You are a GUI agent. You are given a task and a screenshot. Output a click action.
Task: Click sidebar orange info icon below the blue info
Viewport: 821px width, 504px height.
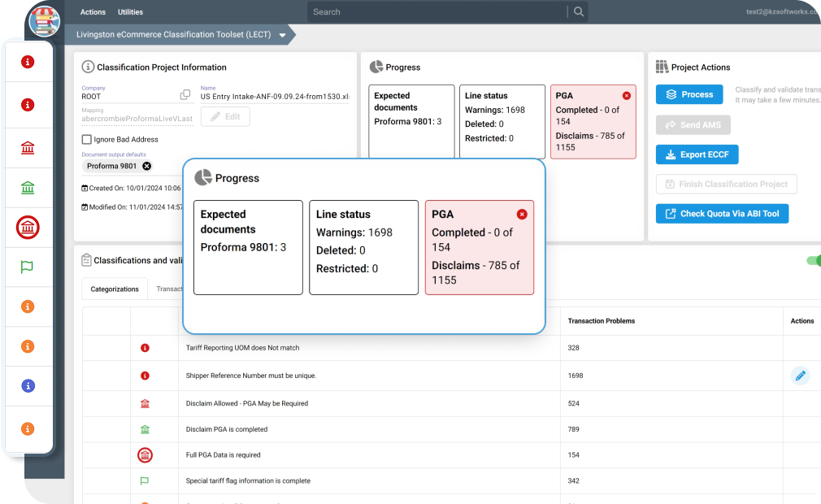(x=28, y=428)
